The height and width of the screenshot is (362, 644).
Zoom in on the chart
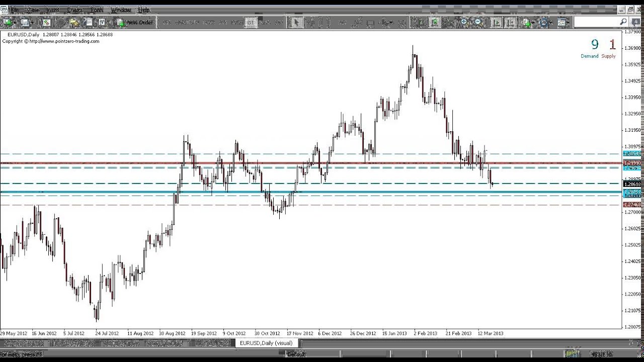pyautogui.click(x=464, y=22)
